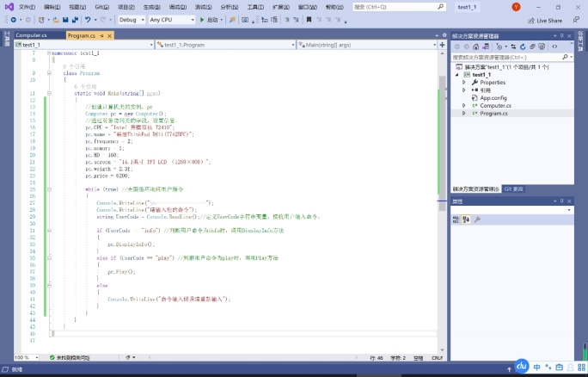Click the Find in Files icon after Start

[x=232, y=20]
